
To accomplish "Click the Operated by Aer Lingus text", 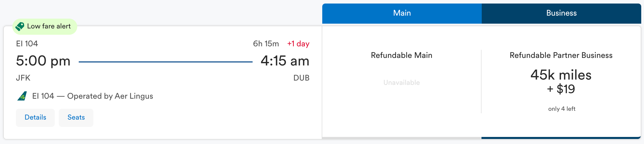I will tap(110, 96).
